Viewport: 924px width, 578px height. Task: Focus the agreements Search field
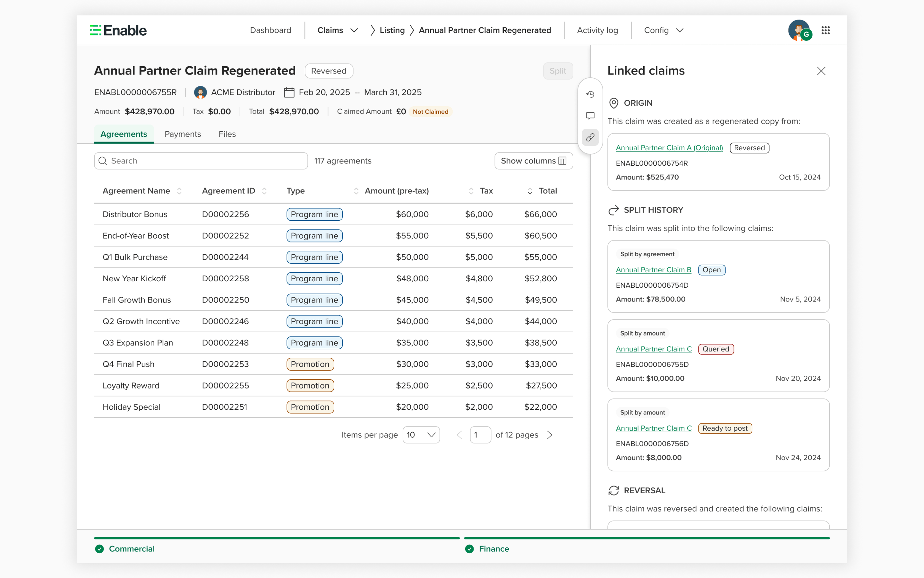click(x=201, y=161)
